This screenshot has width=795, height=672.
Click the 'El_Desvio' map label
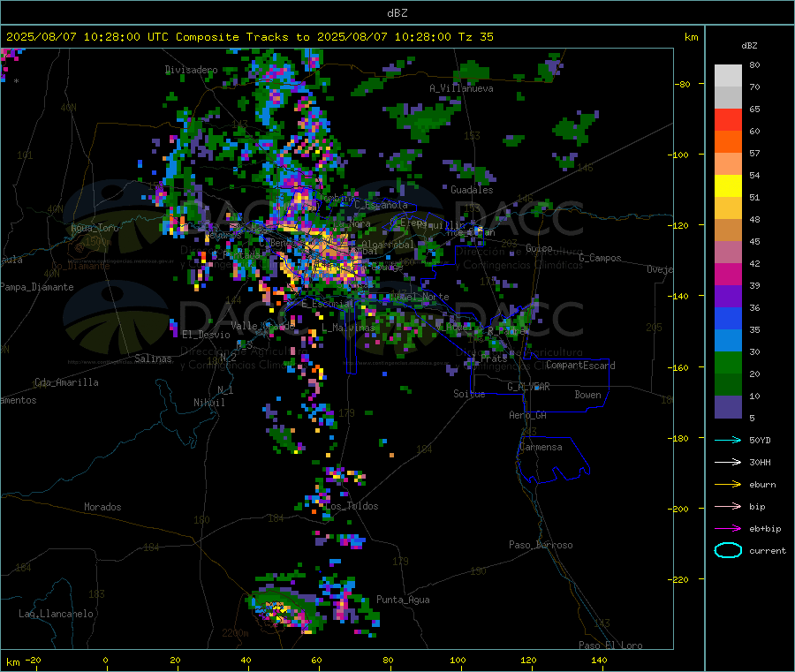click(x=206, y=335)
